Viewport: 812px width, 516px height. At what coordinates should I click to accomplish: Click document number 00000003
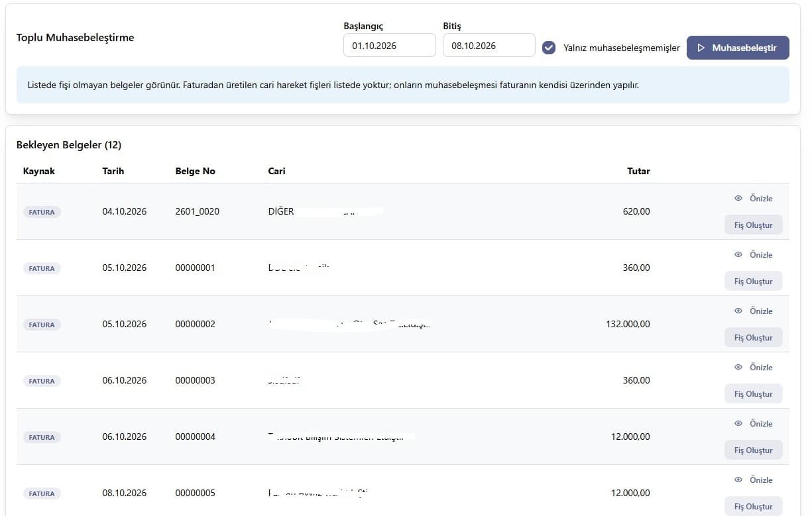(x=196, y=380)
